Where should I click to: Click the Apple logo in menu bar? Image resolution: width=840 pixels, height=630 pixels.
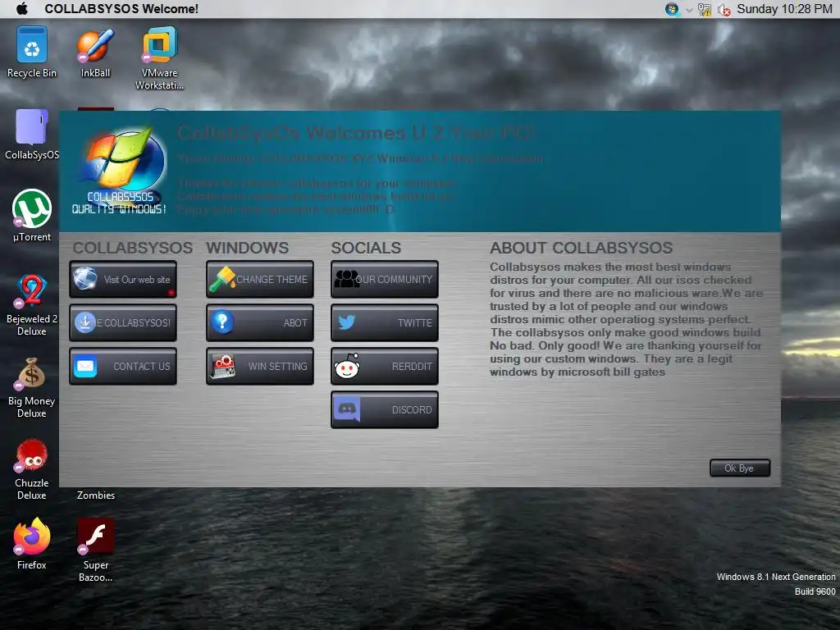[x=22, y=8]
